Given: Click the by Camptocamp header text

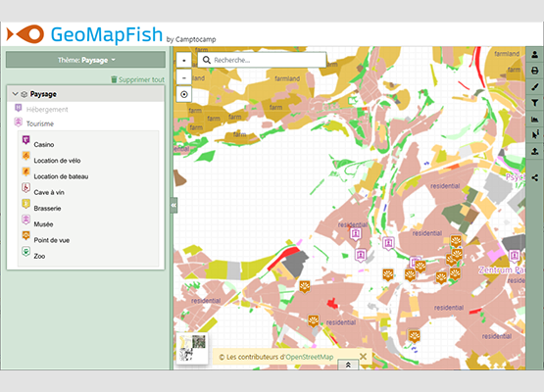Looking at the screenshot, I should 191,39.
